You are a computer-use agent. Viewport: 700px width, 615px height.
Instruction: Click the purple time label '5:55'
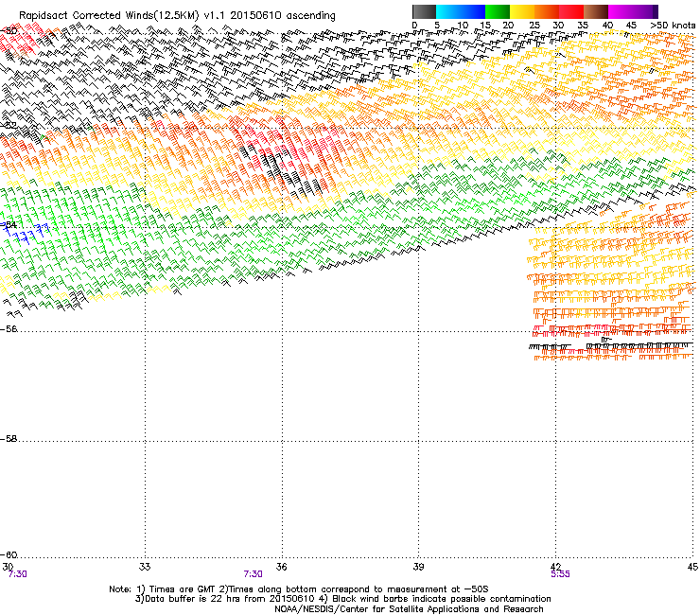click(x=560, y=574)
